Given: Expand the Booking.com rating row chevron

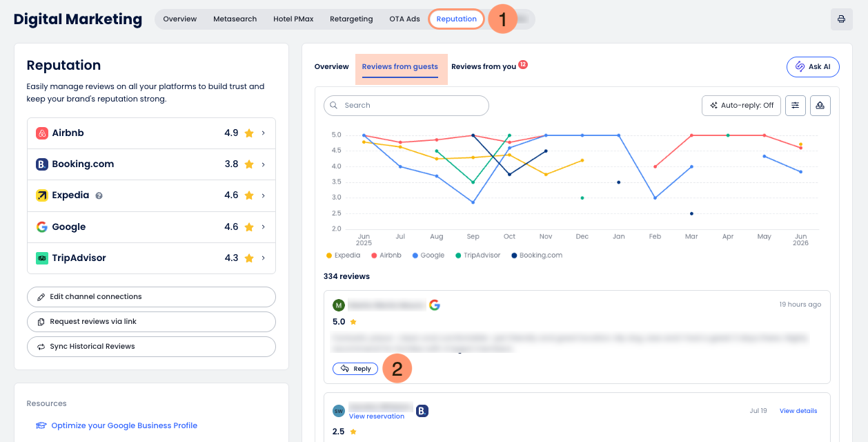Looking at the screenshot, I should click(x=264, y=164).
